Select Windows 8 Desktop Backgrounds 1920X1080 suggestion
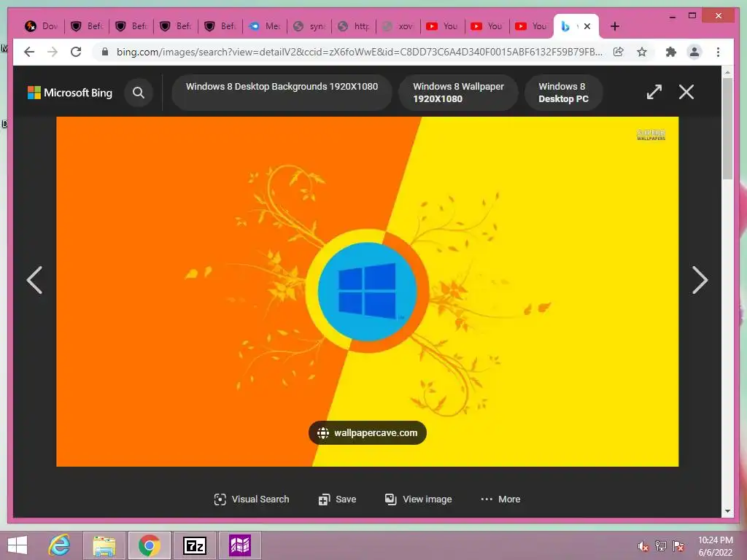747x560 pixels. [x=282, y=93]
